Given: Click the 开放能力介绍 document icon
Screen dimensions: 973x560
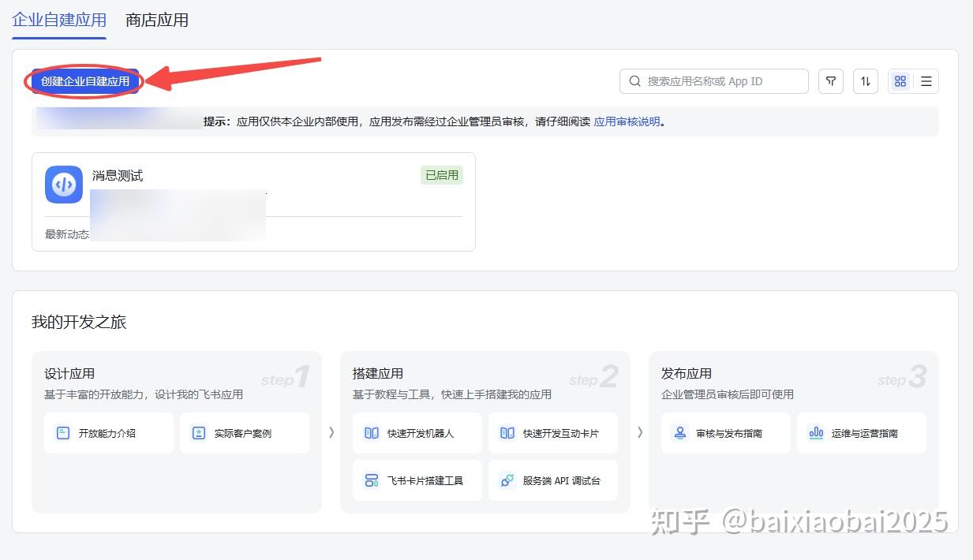Looking at the screenshot, I should [x=63, y=433].
